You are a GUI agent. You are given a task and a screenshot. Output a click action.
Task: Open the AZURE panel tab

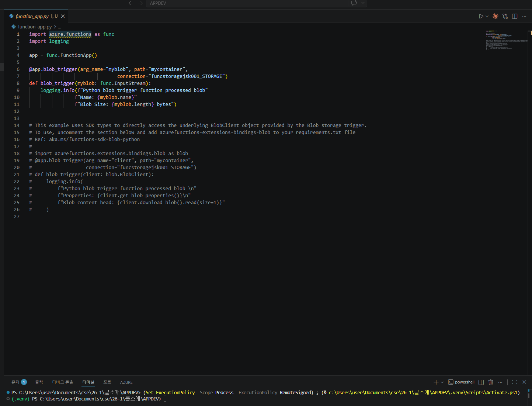(126, 382)
